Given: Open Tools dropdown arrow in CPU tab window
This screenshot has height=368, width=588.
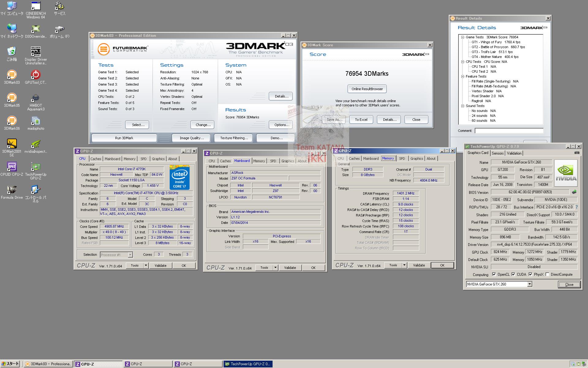Looking at the screenshot, I should click(146, 266).
